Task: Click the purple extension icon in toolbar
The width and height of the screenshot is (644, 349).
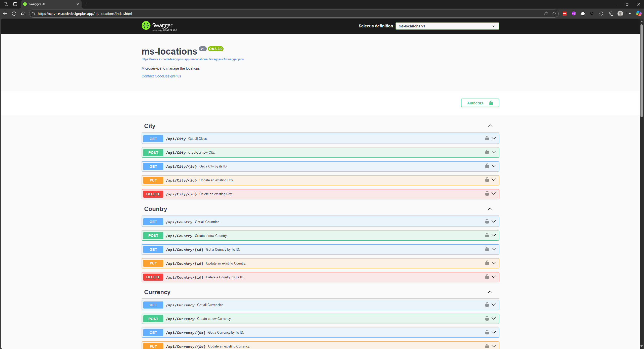Action: pos(574,14)
